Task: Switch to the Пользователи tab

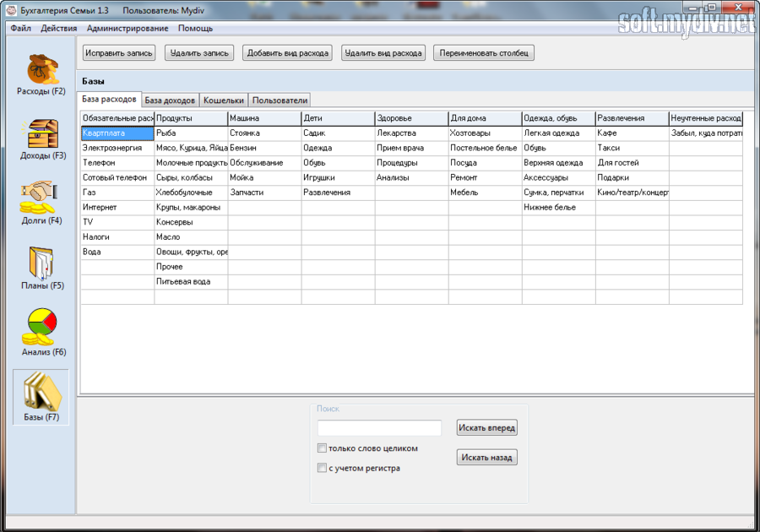Action: (x=280, y=100)
